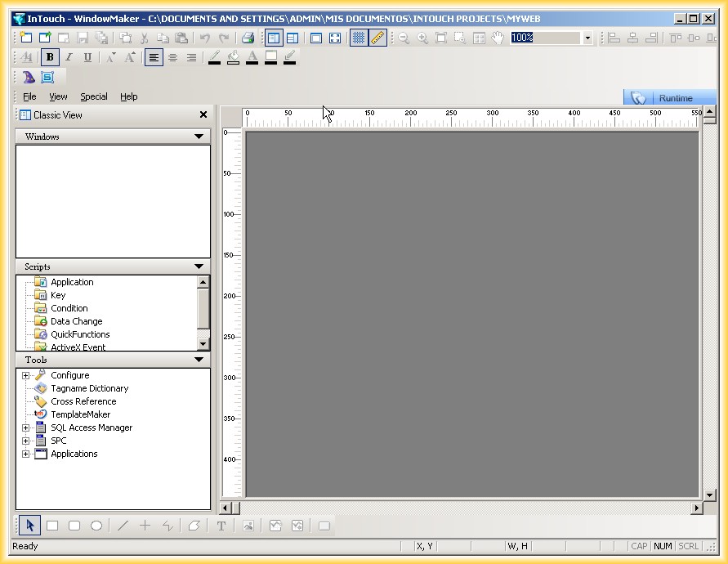
Task: Open the View menu
Action: (x=58, y=96)
